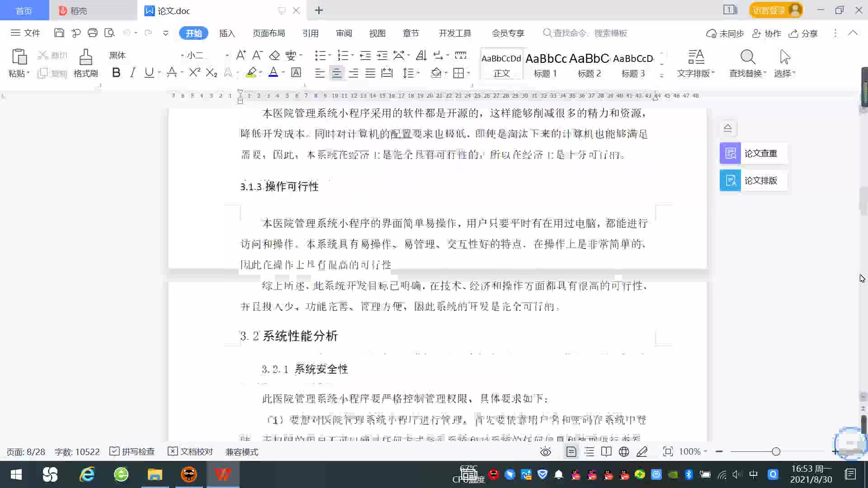
Task: Apply bold formatting with B icon
Action: 116,73
